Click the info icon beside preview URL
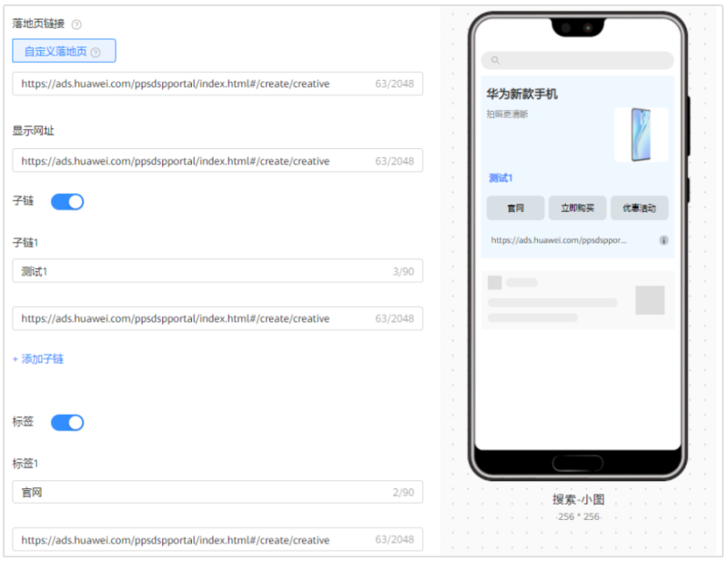The height and width of the screenshot is (561, 728). point(663,240)
